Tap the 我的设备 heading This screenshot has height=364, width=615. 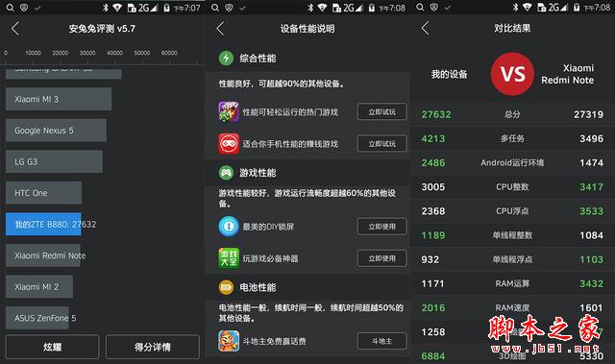[449, 74]
